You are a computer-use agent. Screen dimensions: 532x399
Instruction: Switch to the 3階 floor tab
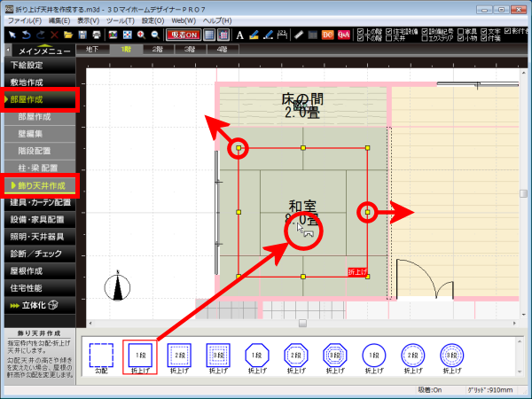(190, 50)
